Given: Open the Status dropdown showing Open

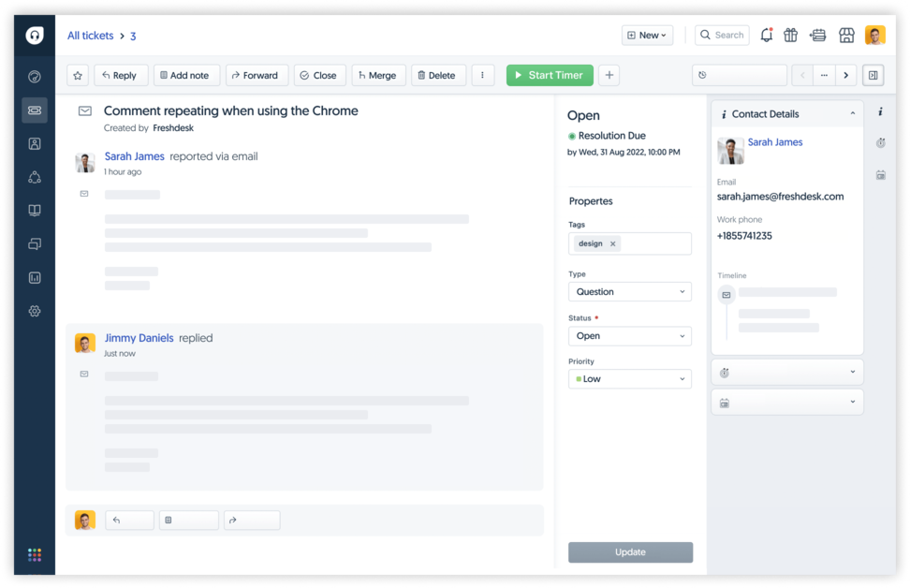Looking at the screenshot, I should (629, 335).
